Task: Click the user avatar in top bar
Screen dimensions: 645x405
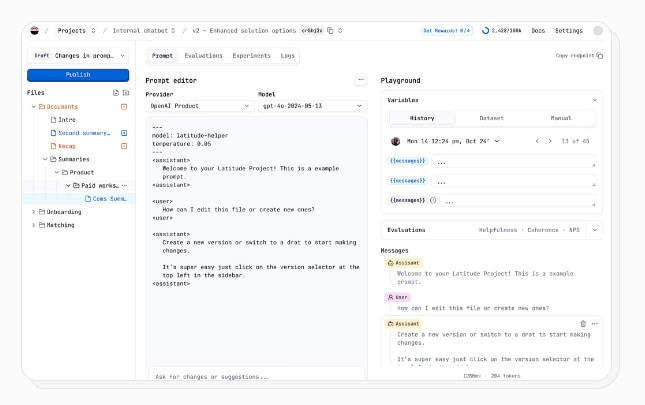Action: click(x=598, y=31)
